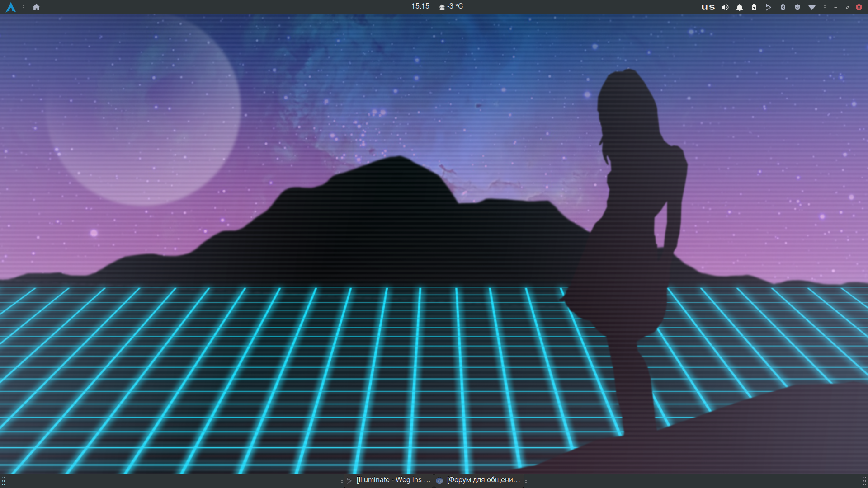Open the notifications bell icon

tap(740, 7)
